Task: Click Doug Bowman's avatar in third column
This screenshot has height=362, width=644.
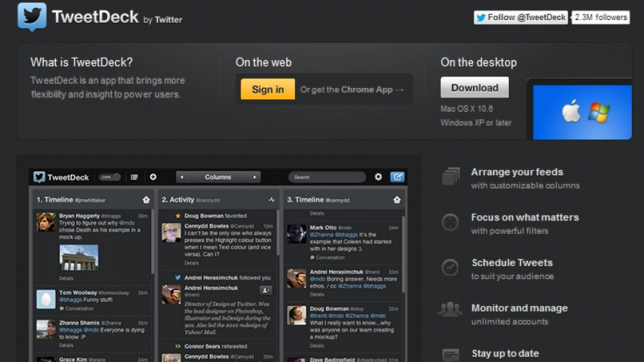Action: pos(296,315)
